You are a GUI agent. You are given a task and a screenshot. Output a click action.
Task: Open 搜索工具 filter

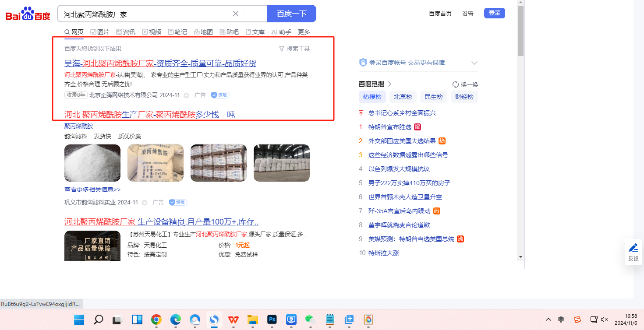(x=294, y=49)
